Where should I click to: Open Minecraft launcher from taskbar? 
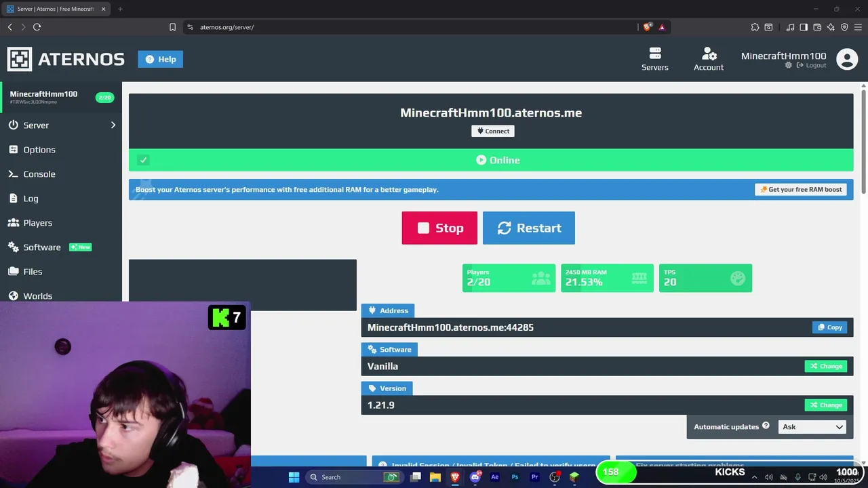[x=574, y=477]
